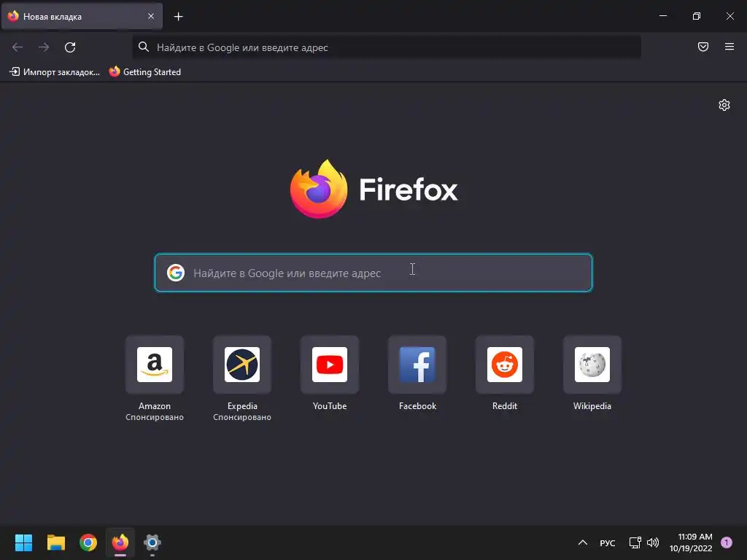Viewport: 747px width, 560px height.
Task: Open the Amazon shortcut tile
Action: [155, 365]
